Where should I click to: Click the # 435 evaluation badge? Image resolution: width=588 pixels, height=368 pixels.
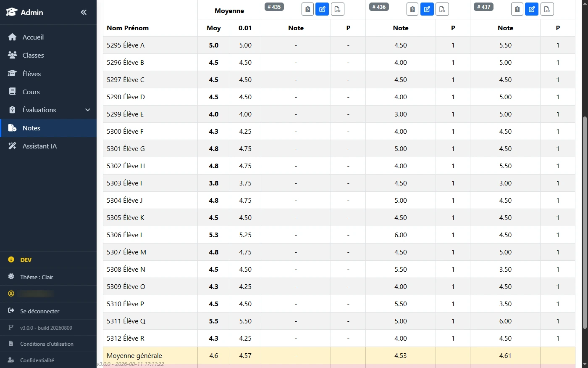click(274, 7)
